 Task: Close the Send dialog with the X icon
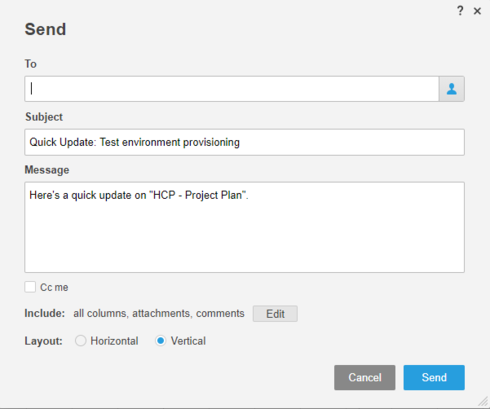477,11
